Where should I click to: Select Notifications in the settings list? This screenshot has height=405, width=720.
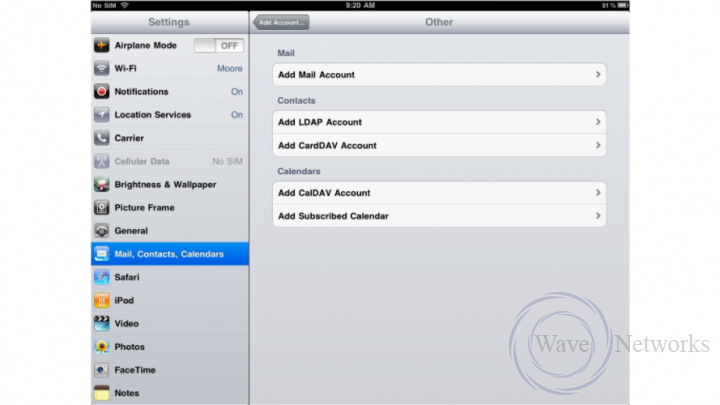coord(170,91)
